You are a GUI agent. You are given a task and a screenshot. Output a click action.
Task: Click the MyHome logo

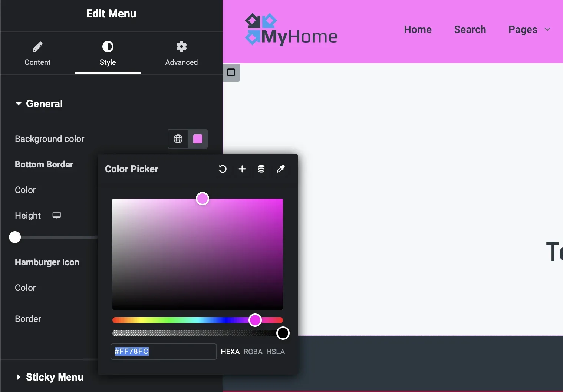point(291,30)
